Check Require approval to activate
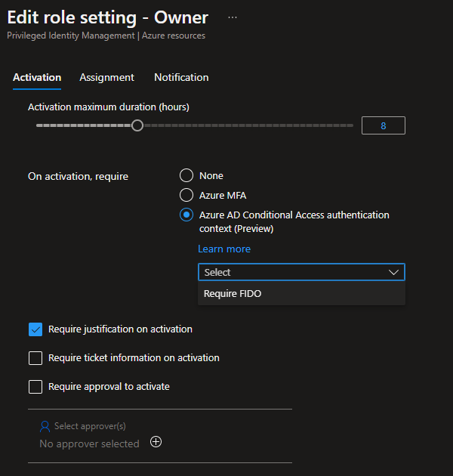 [35, 387]
